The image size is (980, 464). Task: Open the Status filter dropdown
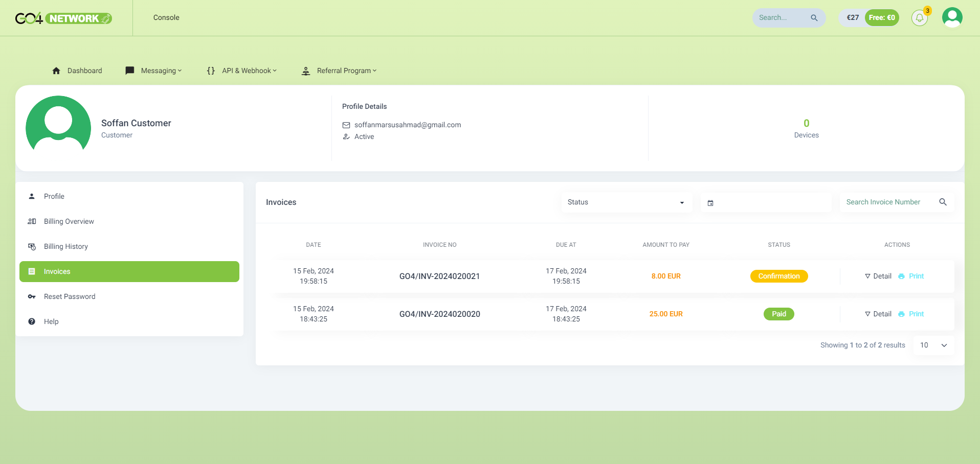tap(627, 202)
